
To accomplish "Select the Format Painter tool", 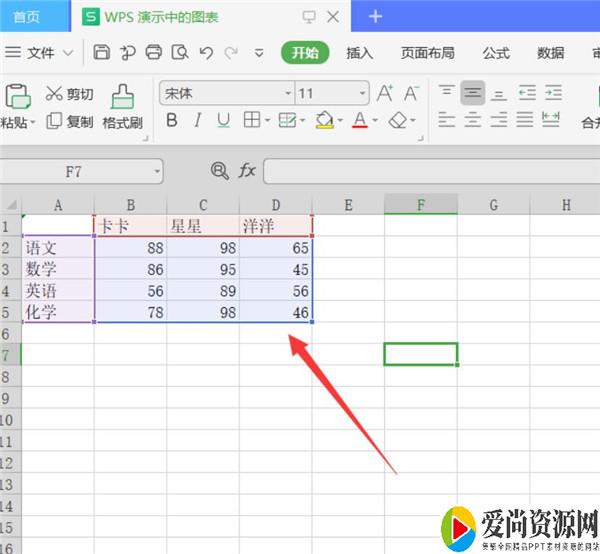I will click(x=122, y=108).
